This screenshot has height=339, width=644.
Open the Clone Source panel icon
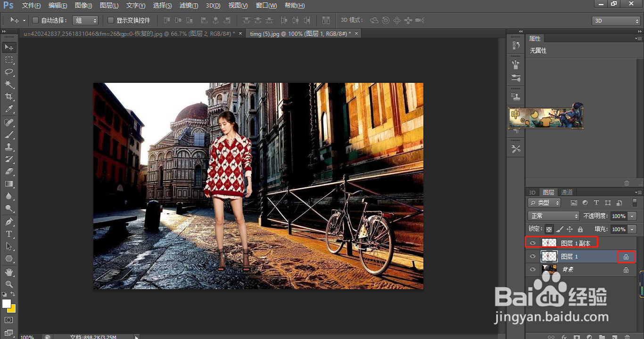(516, 97)
